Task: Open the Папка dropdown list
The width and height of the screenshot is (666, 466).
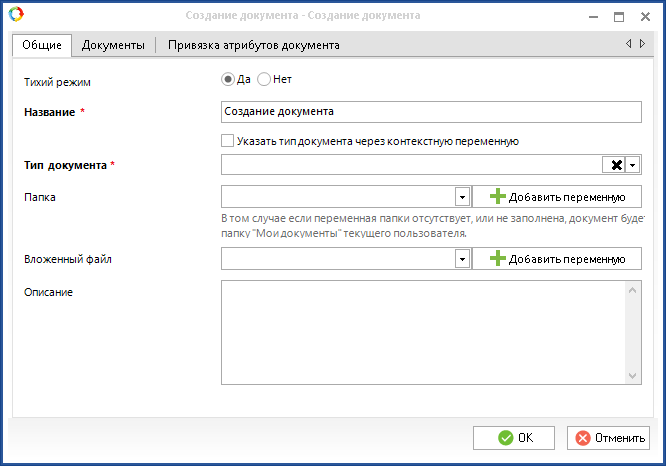Action: 462,197
